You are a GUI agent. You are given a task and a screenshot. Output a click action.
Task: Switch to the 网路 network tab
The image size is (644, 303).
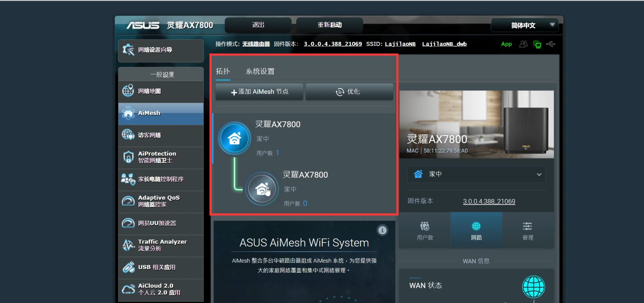476,230
